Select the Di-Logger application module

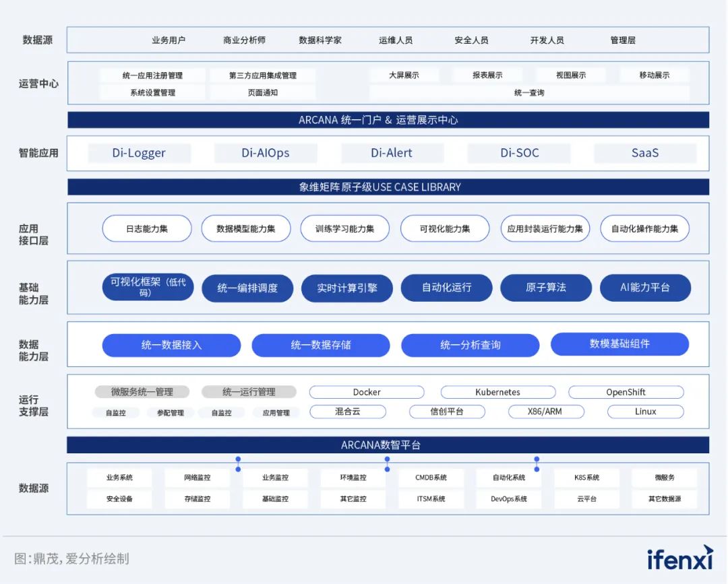tap(139, 153)
